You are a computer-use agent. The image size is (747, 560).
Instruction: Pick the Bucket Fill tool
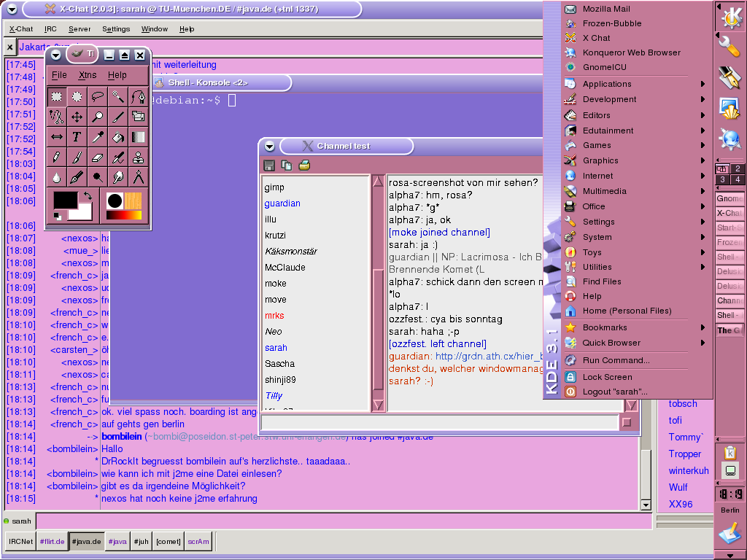point(118,137)
